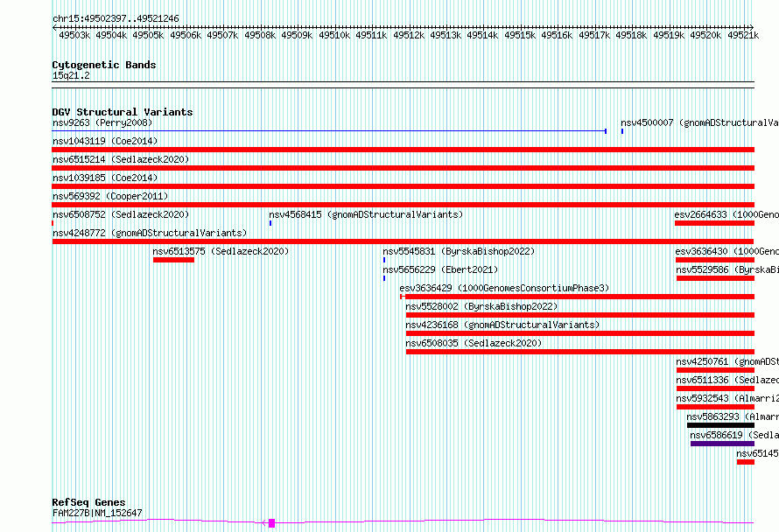This screenshot has height=532, width=779.
Task: Open nsv6515214 (Sedlazeck2020) label
Action: (121, 159)
